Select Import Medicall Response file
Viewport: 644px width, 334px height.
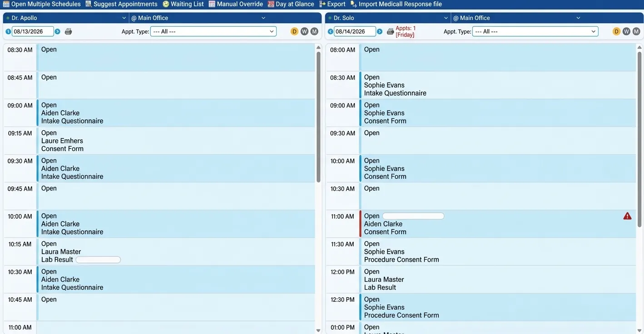(396, 4)
